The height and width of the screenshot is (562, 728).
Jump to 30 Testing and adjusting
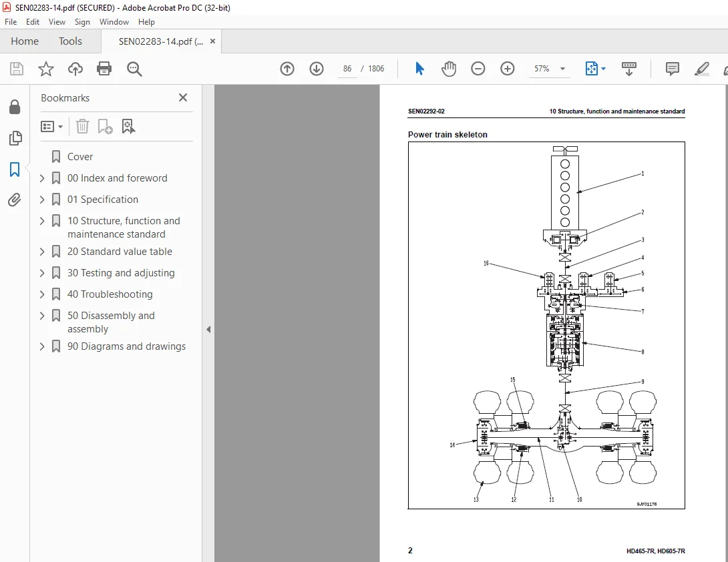(121, 273)
